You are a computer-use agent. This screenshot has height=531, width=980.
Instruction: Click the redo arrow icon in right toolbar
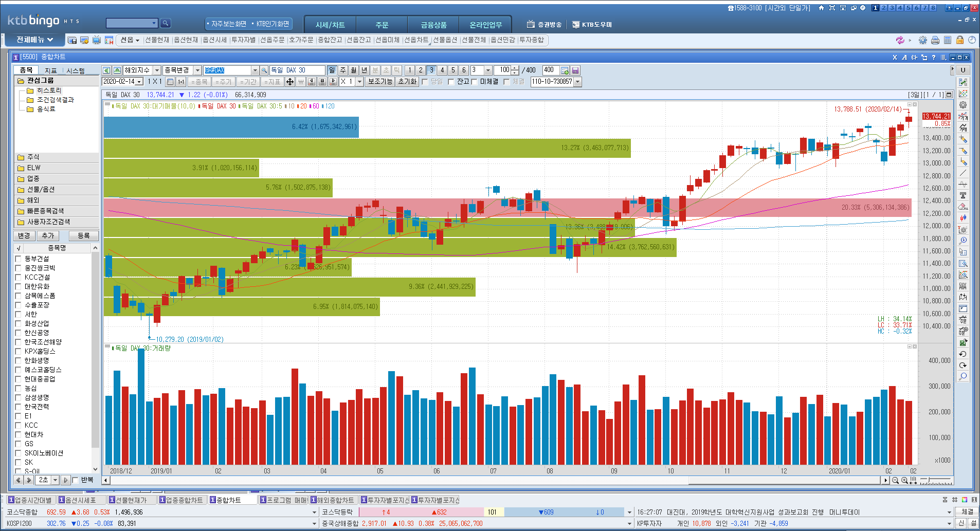[963, 365]
